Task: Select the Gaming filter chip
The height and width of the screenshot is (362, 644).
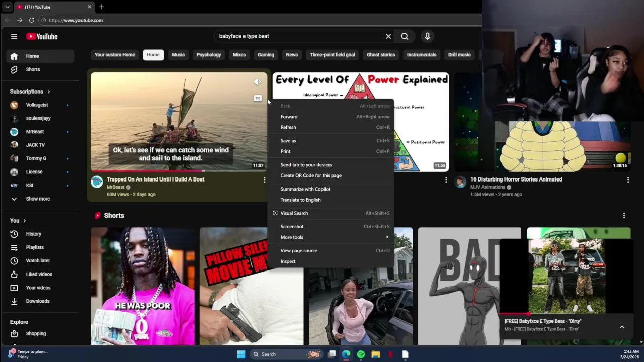Action: [x=266, y=55]
